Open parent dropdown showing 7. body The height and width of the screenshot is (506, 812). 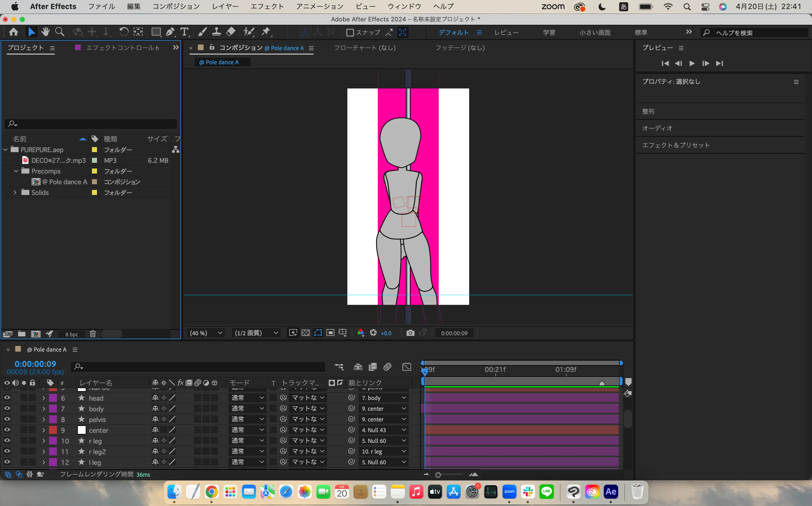[383, 398]
